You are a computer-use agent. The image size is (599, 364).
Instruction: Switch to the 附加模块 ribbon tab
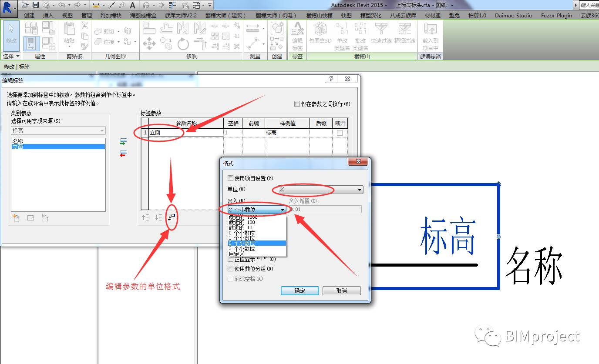click(x=111, y=15)
